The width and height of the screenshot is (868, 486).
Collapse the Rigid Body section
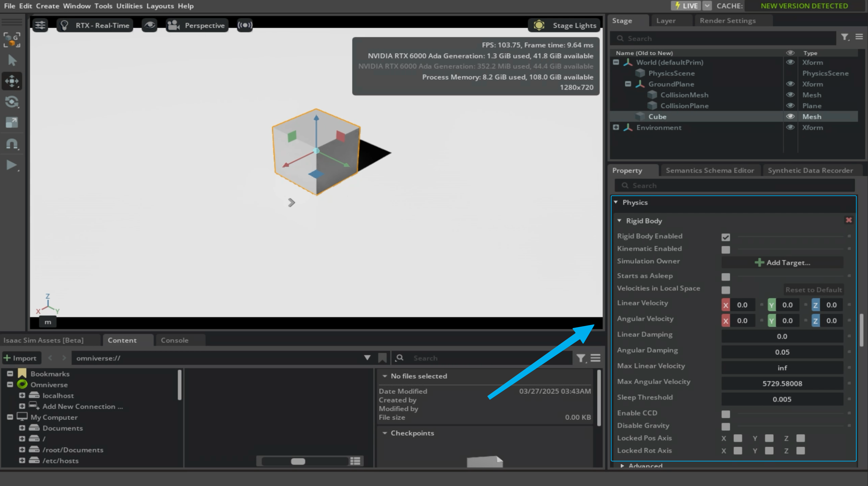coord(619,221)
